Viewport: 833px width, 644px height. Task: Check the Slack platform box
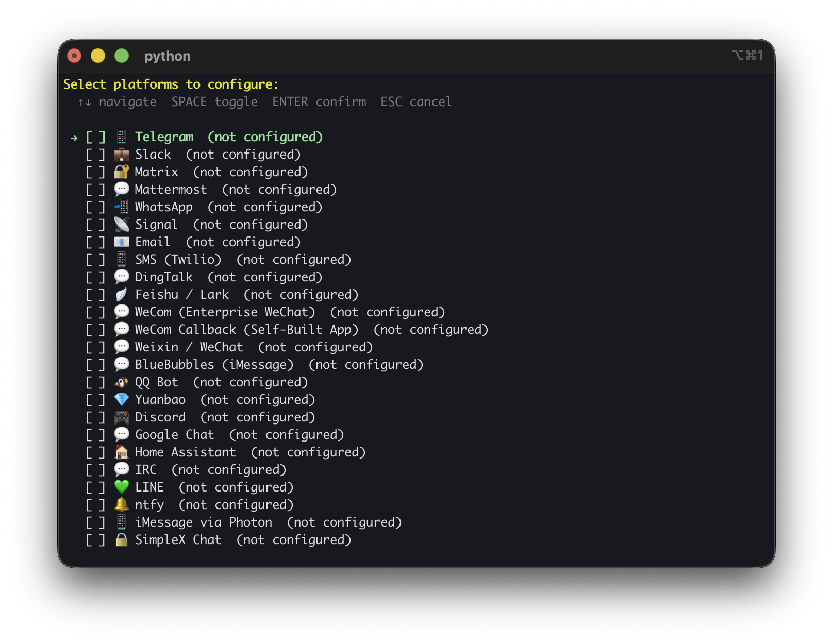click(95, 155)
